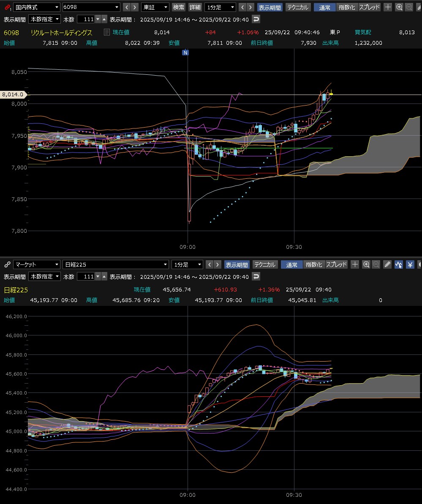Click the 買気配 bid quote label
The height and width of the screenshot is (504, 422).
(363, 32)
